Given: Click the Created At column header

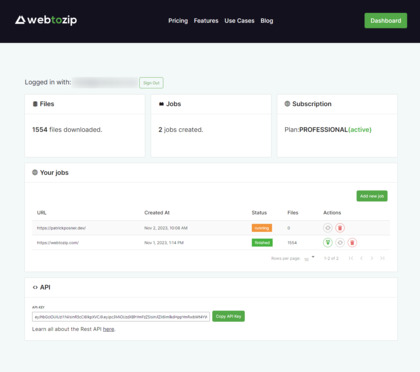Looking at the screenshot, I should click(157, 213).
